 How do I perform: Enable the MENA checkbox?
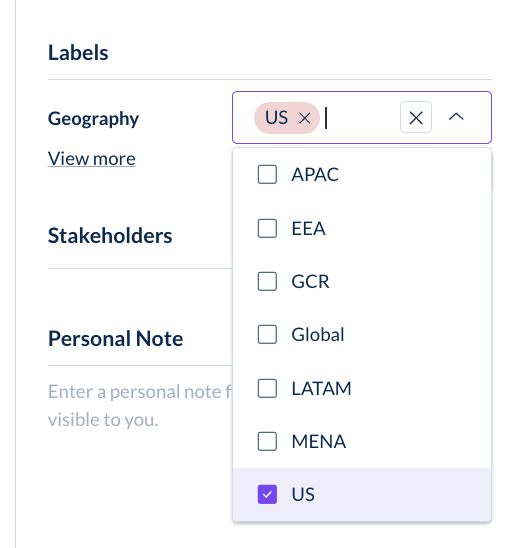point(267,441)
